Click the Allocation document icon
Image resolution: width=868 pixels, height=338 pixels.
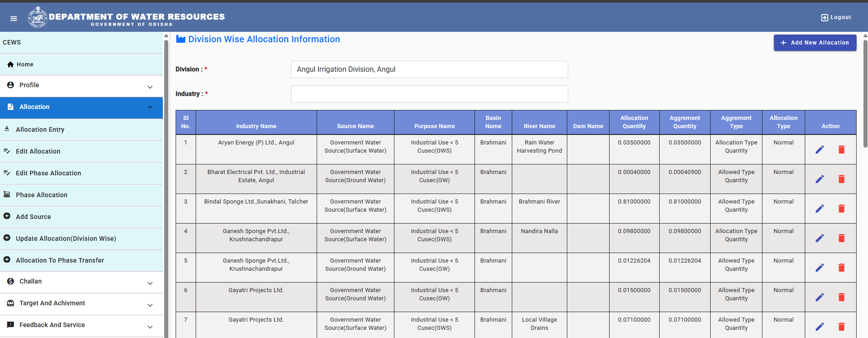10,107
